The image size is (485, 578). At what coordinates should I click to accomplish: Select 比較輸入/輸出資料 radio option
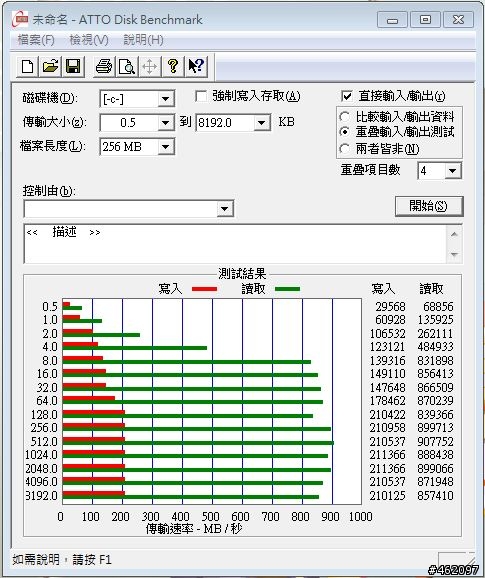345,117
